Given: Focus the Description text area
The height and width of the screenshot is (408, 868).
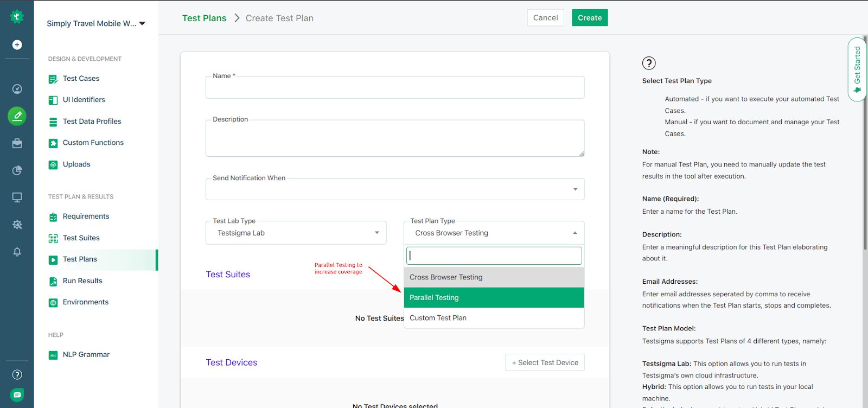Looking at the screenshot, I should pos(395,138).
